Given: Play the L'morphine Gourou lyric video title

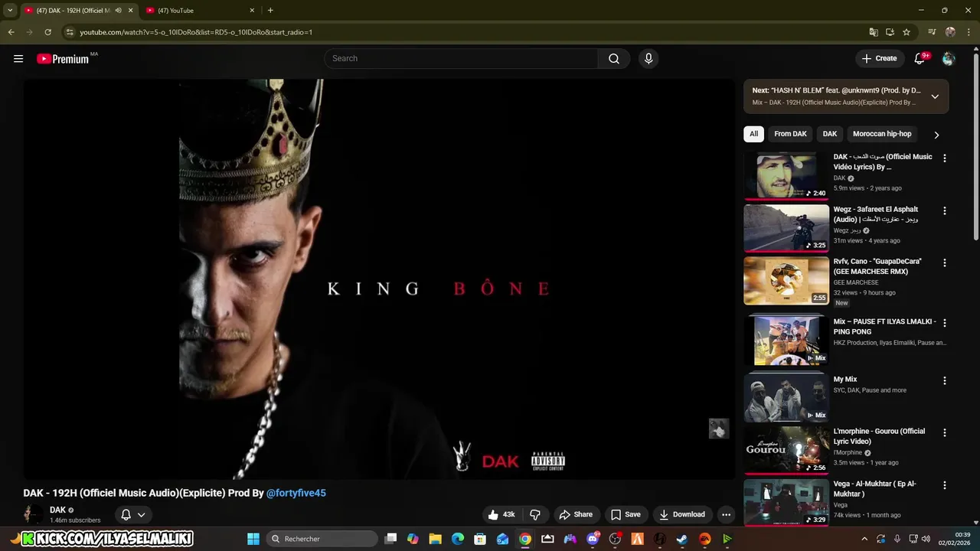Looking at the screenshot, I should pos(879,436).
